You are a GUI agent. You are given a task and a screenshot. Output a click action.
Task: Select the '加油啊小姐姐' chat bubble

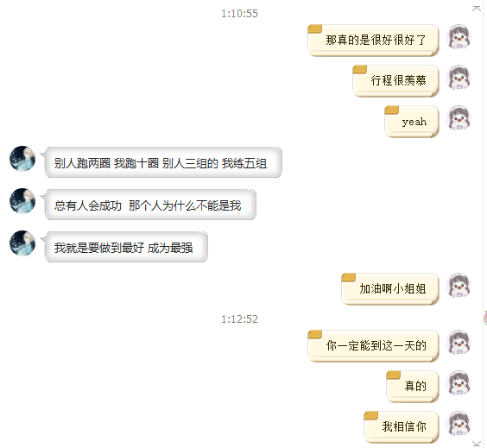click(x=390, y=289)
